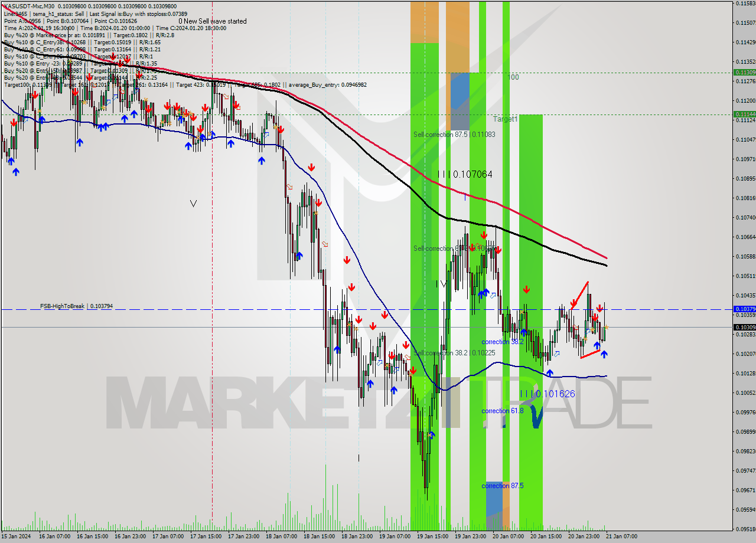Image resolution: width=756 pixels, height=543 pixels.
Task: Click the blue 'correction 87.5' label
Action: pos(502,486)
